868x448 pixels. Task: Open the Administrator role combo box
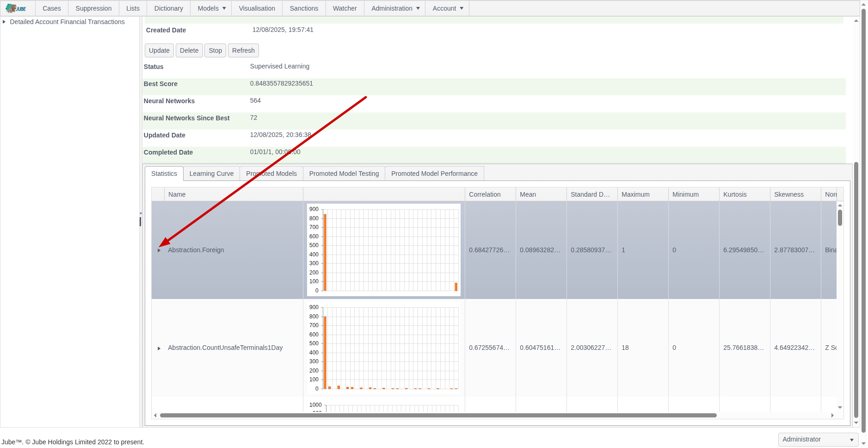(818, 439)
